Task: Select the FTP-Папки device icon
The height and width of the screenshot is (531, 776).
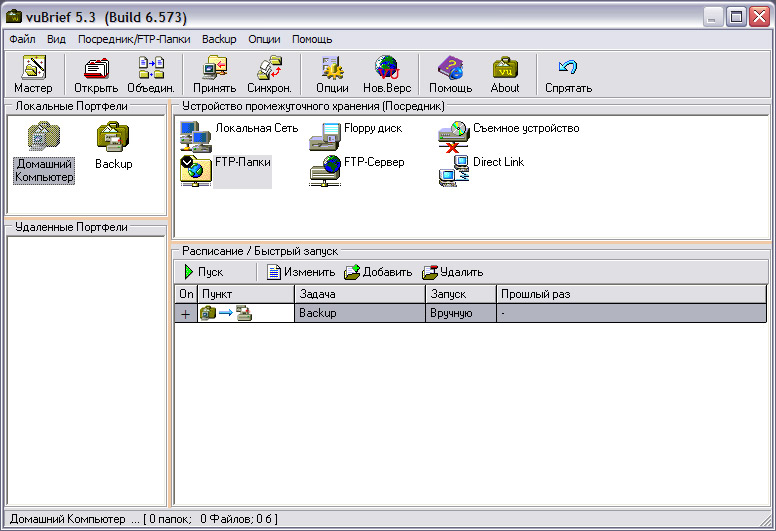Action: coord(195,171)
